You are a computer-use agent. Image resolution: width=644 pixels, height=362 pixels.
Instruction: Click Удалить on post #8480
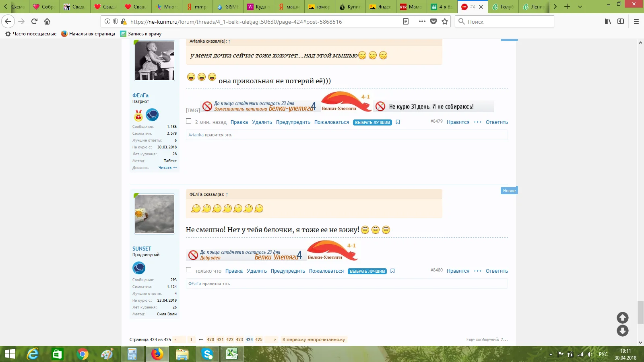257,271
